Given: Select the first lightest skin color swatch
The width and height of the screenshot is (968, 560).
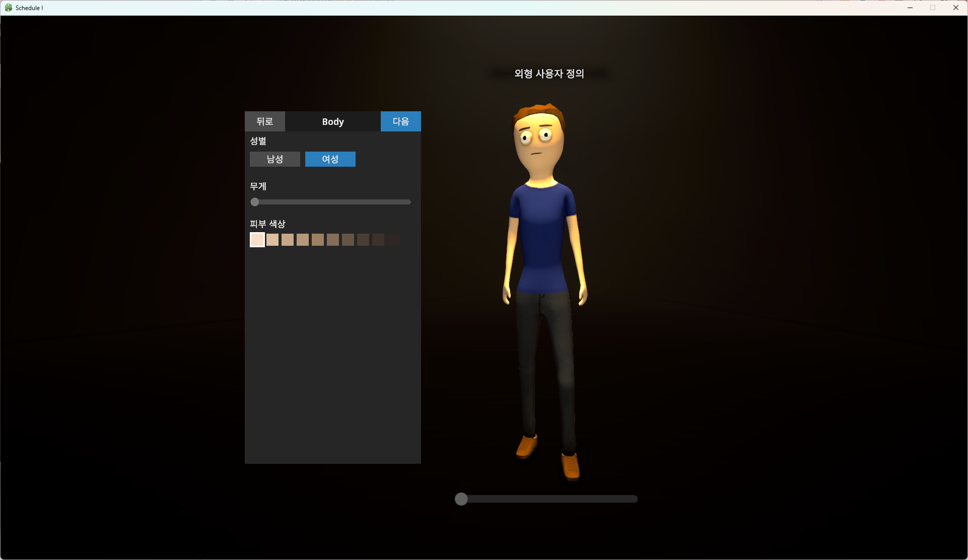Looking at the screenshot, I should [257, 240].
